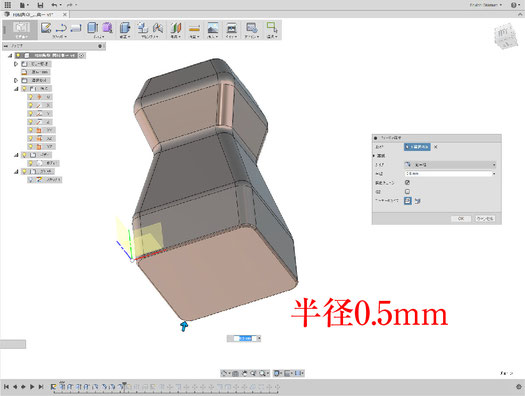This screenshot has width=525, height=396.
Task: Toggle the tangent chain checkbox
Action: point(407,182)
